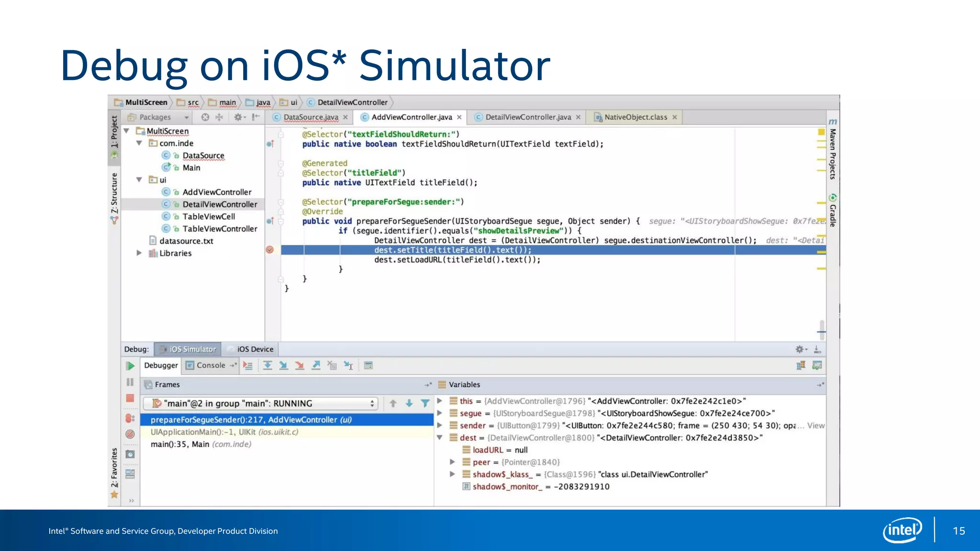This screenshot has height=551, width=980.
Task: Open the thread selector "main"@2 dropdown
Action: (x=261, y=403)
